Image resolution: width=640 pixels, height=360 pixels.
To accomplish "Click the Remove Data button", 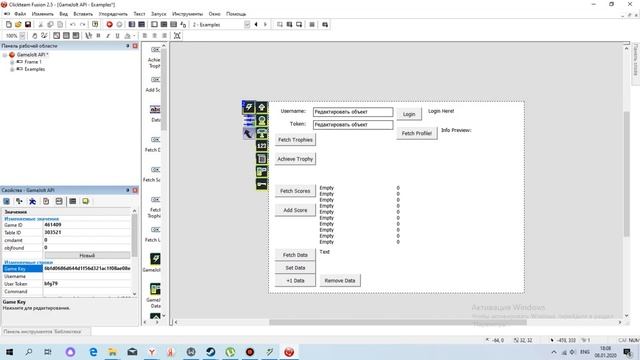I will click(x=340, y=280).
